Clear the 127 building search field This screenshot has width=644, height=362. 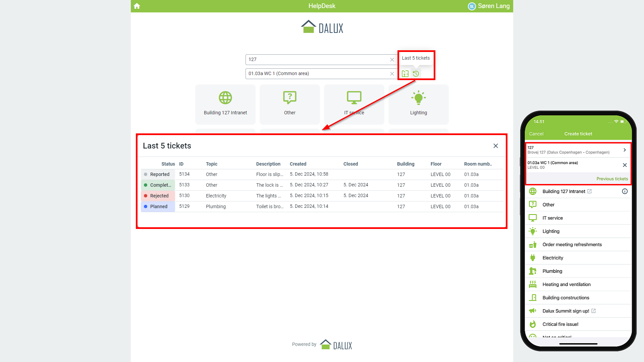pos(392,60)
